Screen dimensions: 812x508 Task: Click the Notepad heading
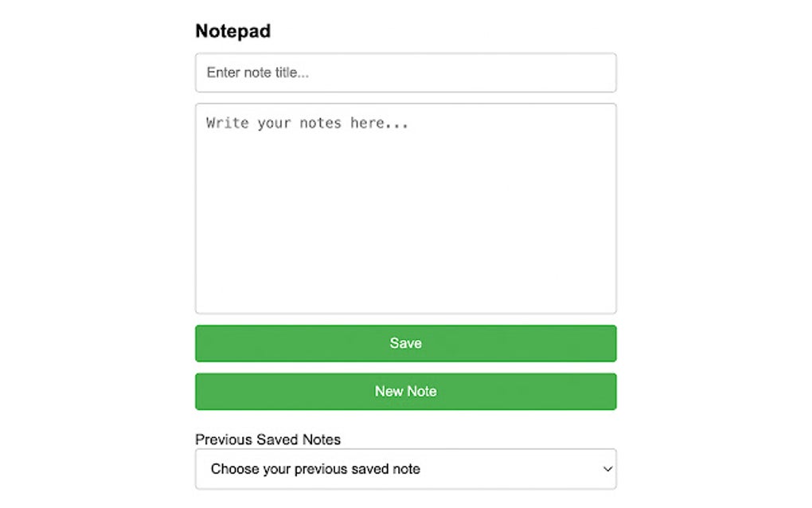[232, 31]
